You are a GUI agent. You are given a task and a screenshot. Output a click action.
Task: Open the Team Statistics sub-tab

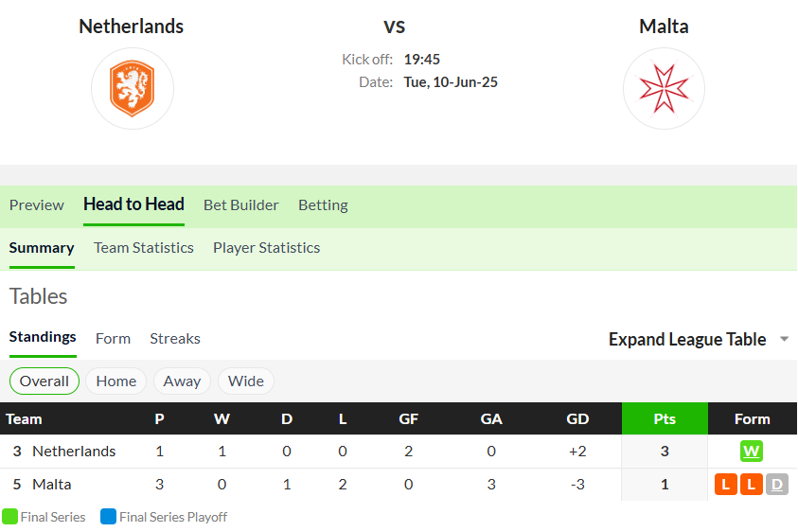pyautogui.click(x=144, y=248)
